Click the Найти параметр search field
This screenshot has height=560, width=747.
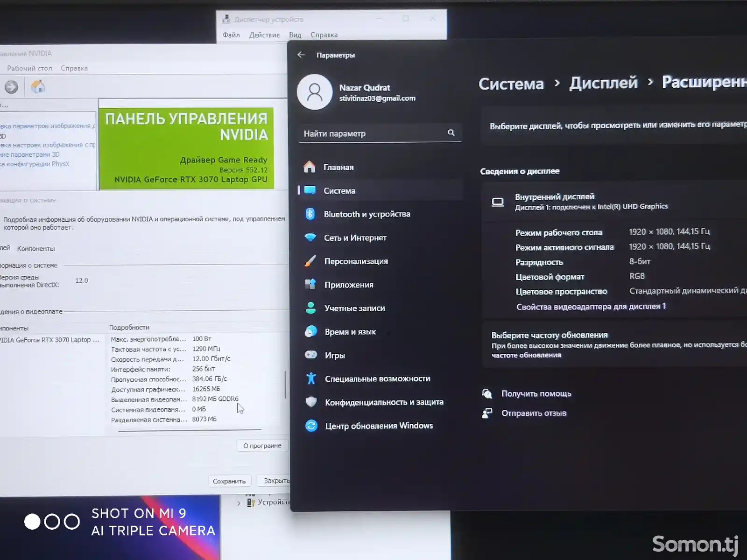(380, 133)
